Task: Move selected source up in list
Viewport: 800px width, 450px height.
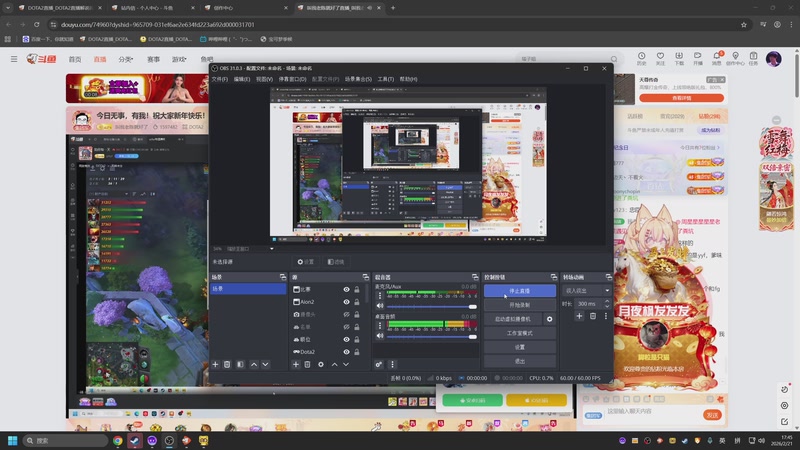Action: (334, 364)
